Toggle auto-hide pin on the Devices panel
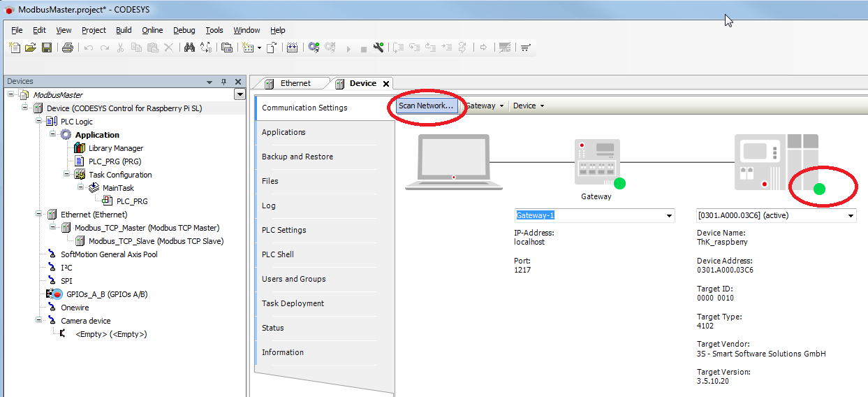 click(x=224, y=82)
